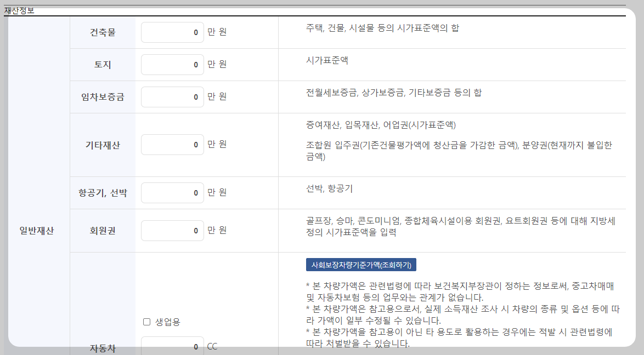Click the 토지 amount input field
The width and height of the screenshot is (644, 355).
[x=172, y=64]
